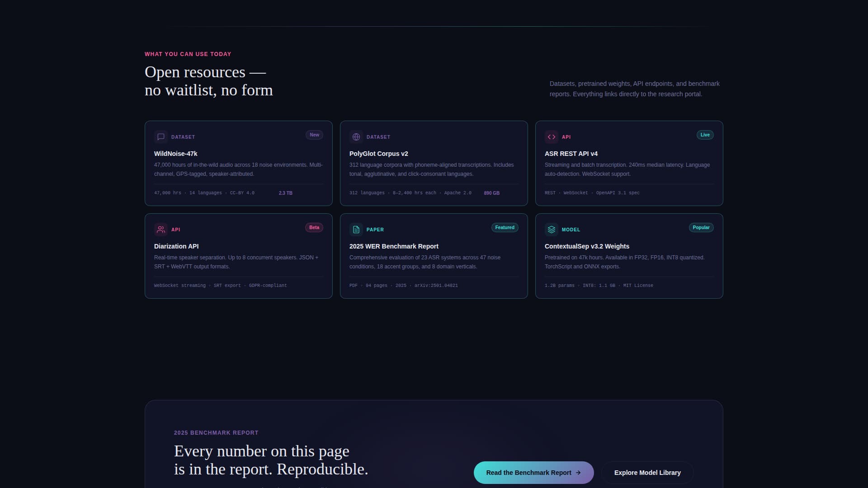
Task: Click the '23 ASR systems across 47 noise' description
Action: tap(425, 262)
